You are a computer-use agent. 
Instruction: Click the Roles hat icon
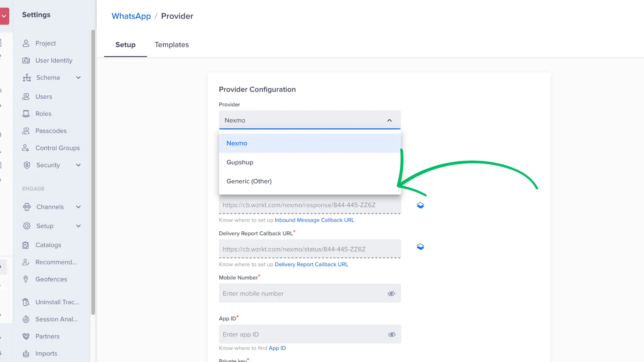click(x=26, y=114)
